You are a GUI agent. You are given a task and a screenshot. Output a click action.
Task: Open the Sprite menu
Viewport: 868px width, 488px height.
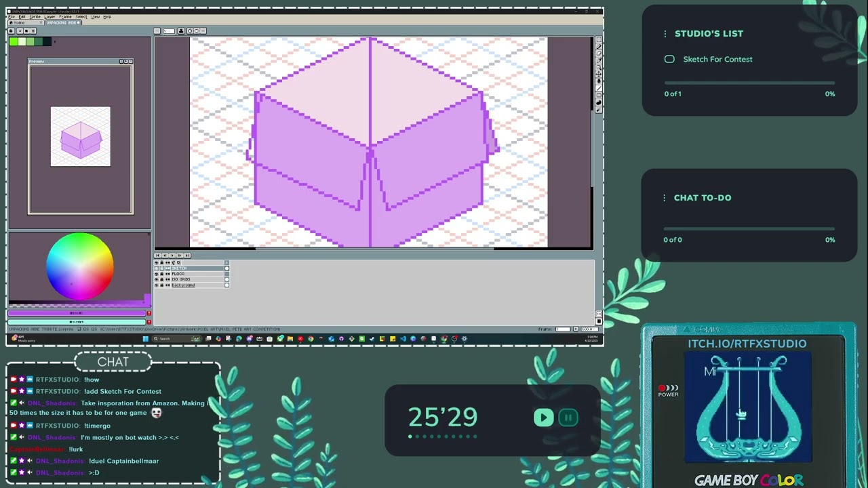(x=35, y=17)
